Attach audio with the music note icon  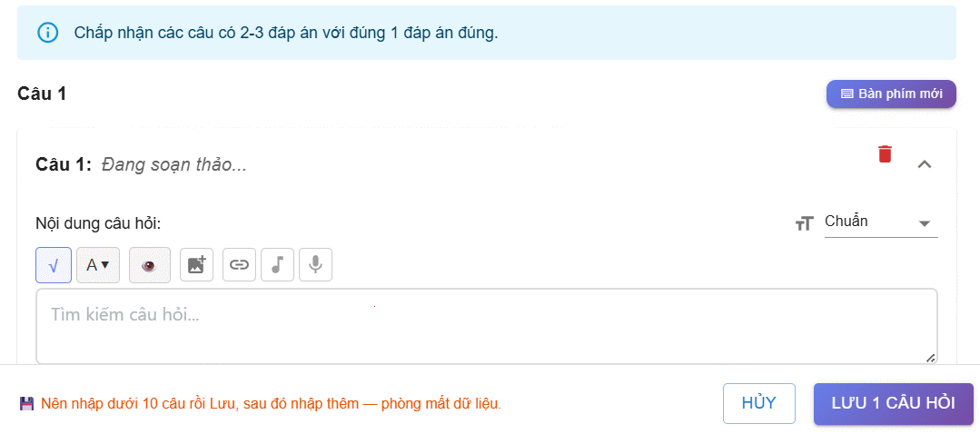point(277,265)
